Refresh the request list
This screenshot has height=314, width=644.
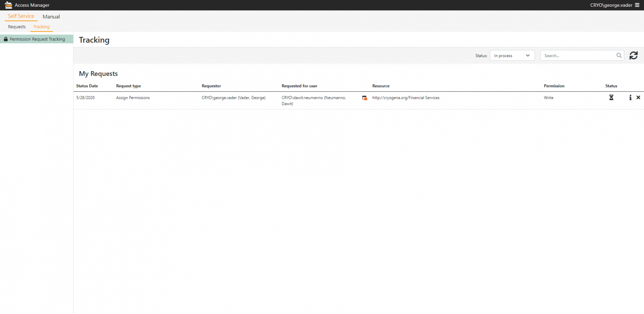(x=634, y=55)
